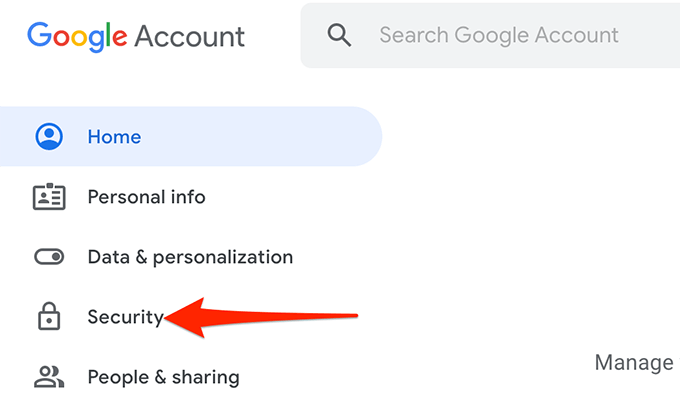Go to Data & personalization
The image size is (680, 408).
(x=190, y=257)
